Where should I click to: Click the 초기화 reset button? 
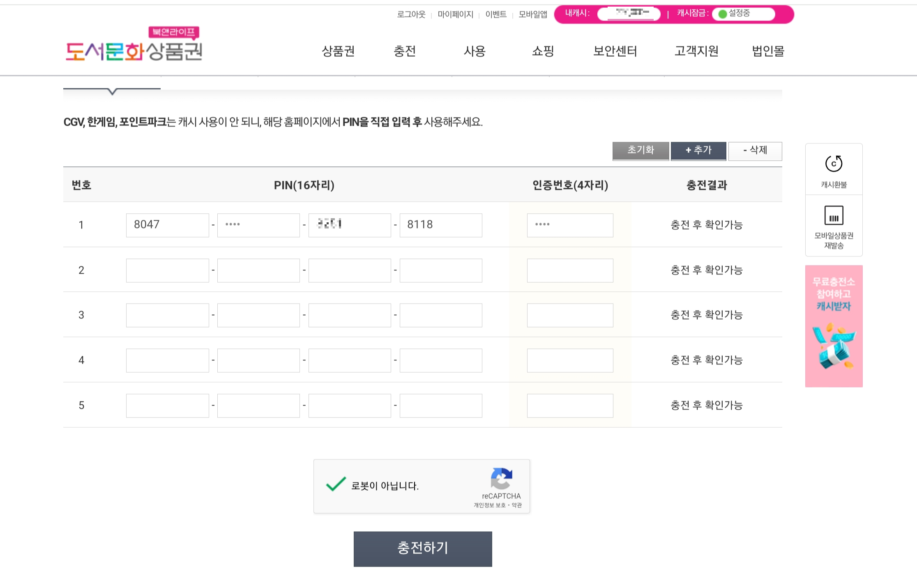pyautogui.click(x=641, y=150)
